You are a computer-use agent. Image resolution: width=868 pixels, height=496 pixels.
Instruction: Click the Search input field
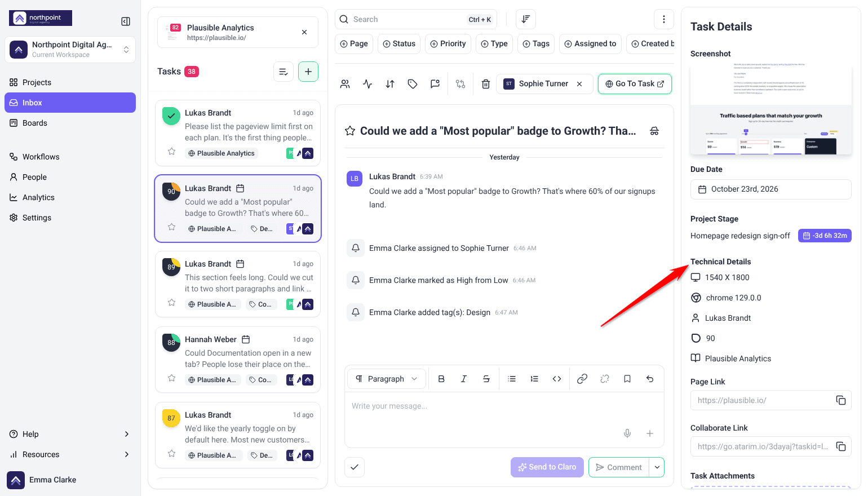tap(416, 19)
